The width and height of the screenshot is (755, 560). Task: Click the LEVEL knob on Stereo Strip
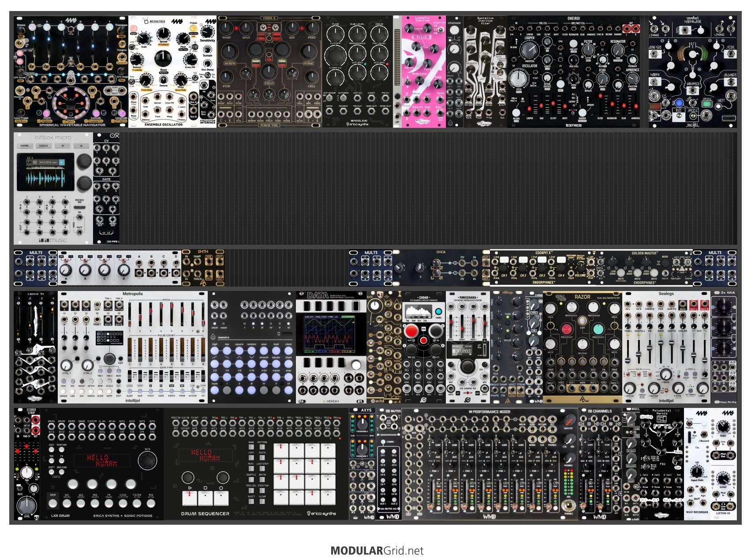[26, 505]
